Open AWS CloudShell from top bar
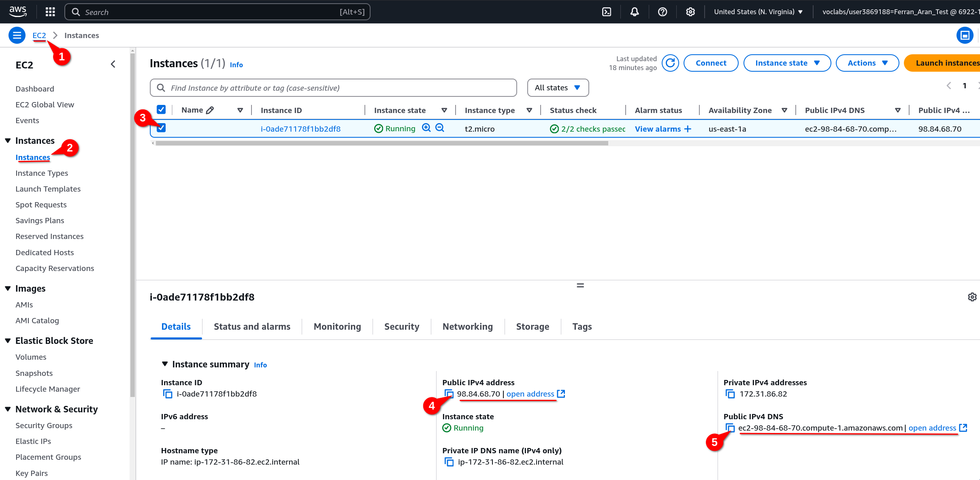The image size is (980, 480). click(607, 12)
